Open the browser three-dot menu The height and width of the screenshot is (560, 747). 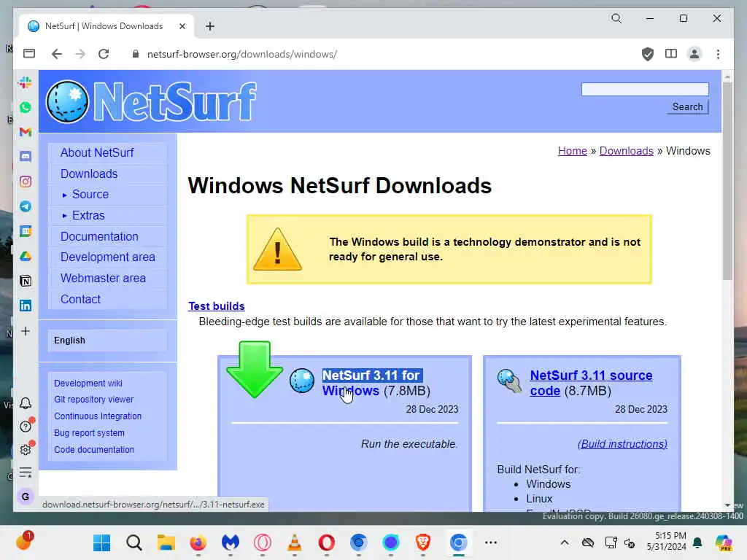pyautogui.click(x=718, y=54)
